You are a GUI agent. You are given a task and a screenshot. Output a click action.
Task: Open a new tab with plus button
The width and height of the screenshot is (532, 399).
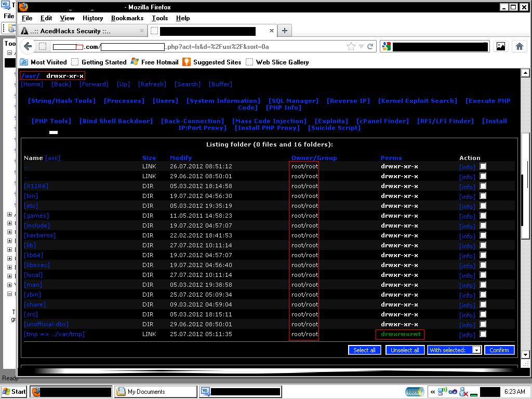pyautogui.click(x=285, y=31)
